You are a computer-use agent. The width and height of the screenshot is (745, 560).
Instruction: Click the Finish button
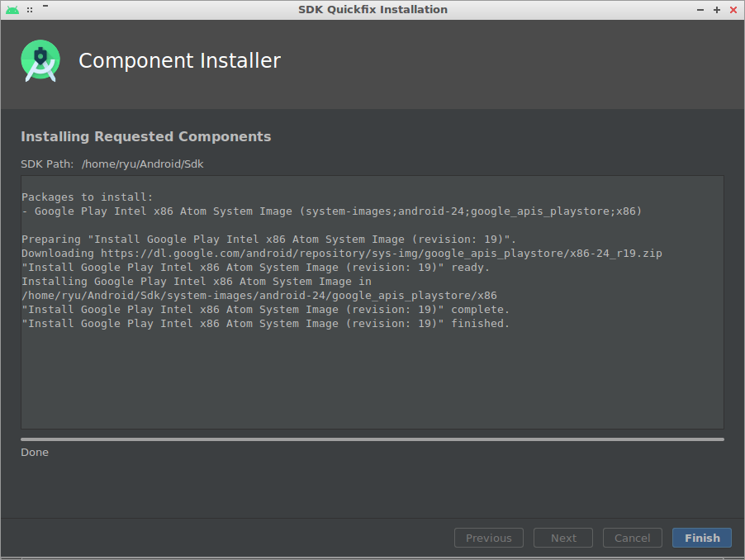pyautogui.click(x=702, y=538)
